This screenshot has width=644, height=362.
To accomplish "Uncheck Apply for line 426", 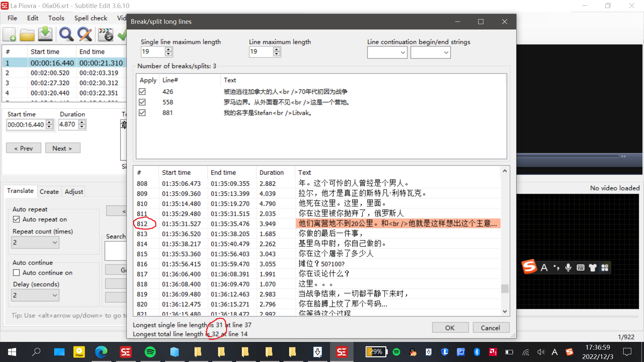I will click(x=142, y=91).
